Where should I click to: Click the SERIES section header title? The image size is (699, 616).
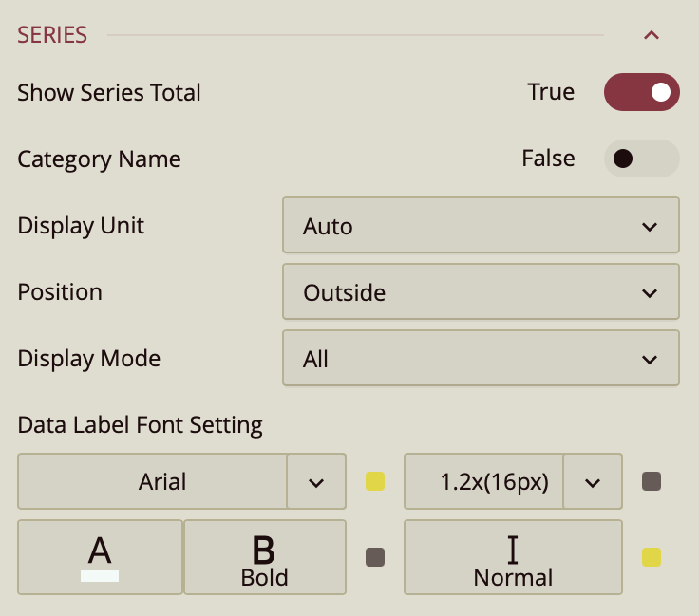52,35
